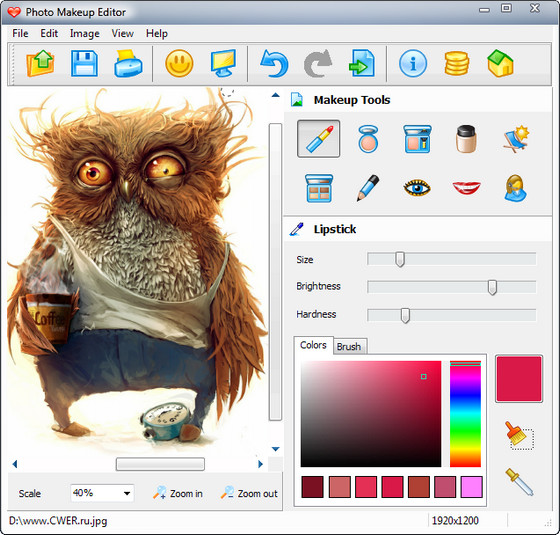Choose the blush powder compact tool
The height and width of the screenshot is (535, 560).
point(368,139)
